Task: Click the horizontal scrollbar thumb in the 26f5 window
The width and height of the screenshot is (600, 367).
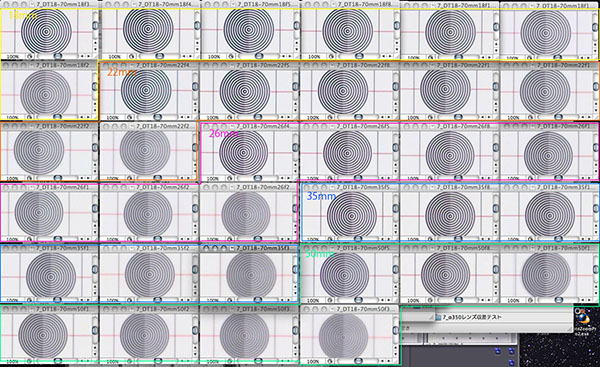Action: [358, 178]
